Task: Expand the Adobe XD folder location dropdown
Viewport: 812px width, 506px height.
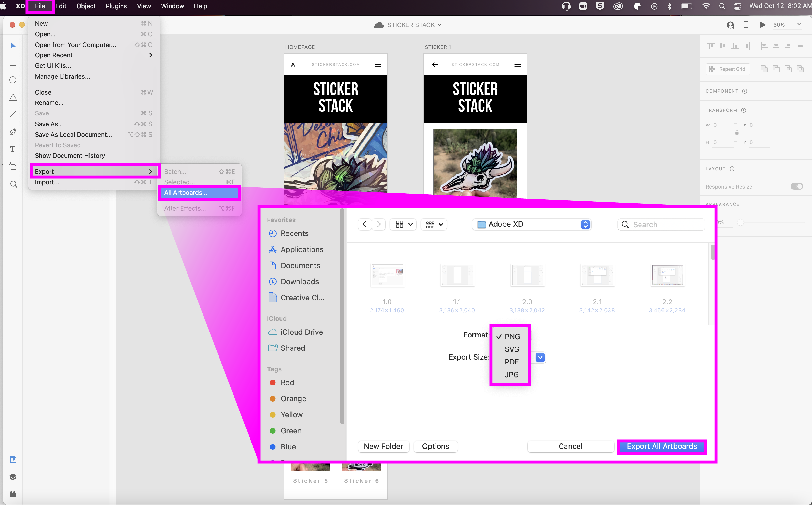Action: coord(585,224)
